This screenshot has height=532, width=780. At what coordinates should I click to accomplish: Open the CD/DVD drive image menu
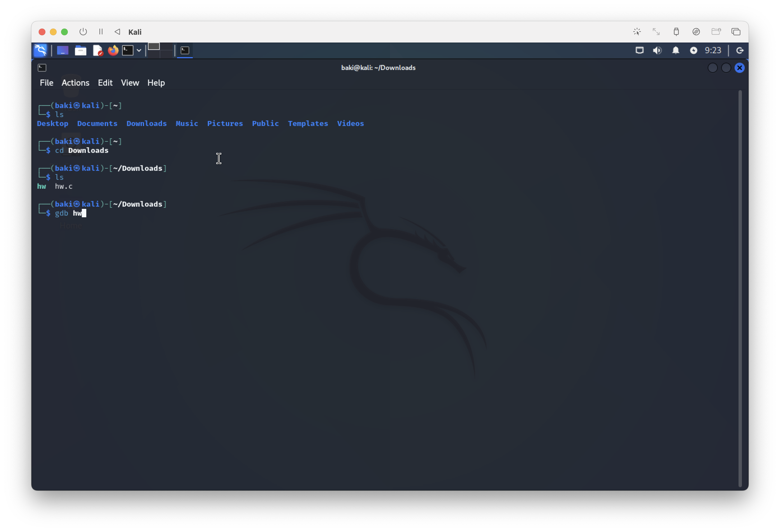[x=696, y=32]
